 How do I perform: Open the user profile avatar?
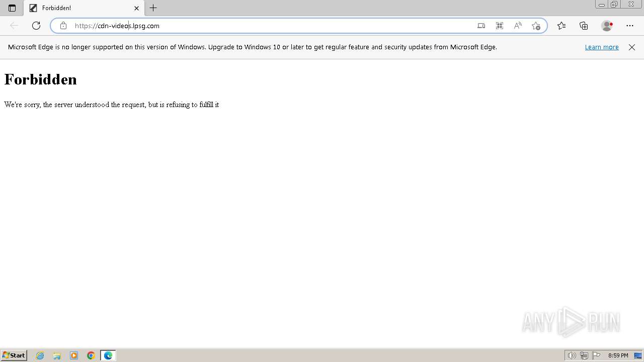(607, 26)
